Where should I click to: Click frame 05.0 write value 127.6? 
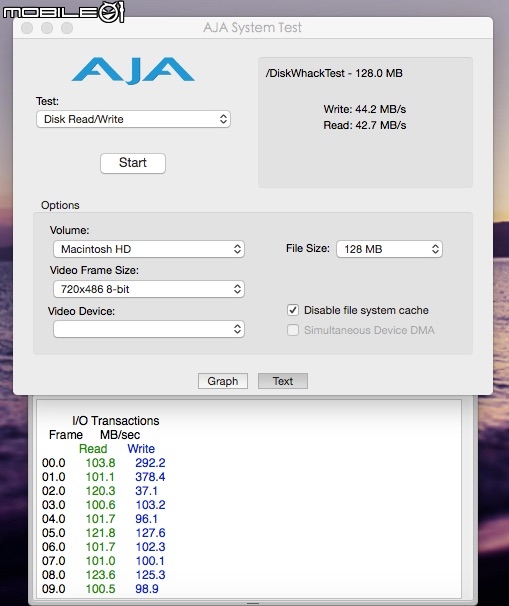tap(150, 533)
